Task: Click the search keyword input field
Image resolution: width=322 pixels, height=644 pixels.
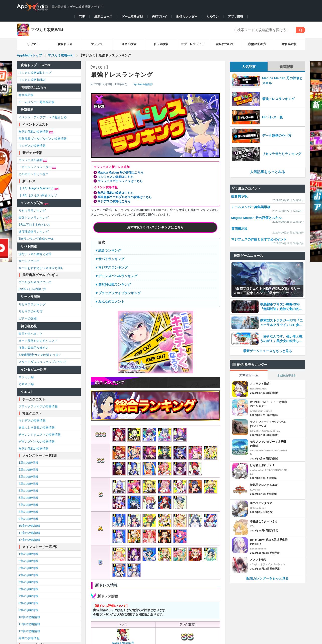Action: pyautogui.click(x=265, y=30)
